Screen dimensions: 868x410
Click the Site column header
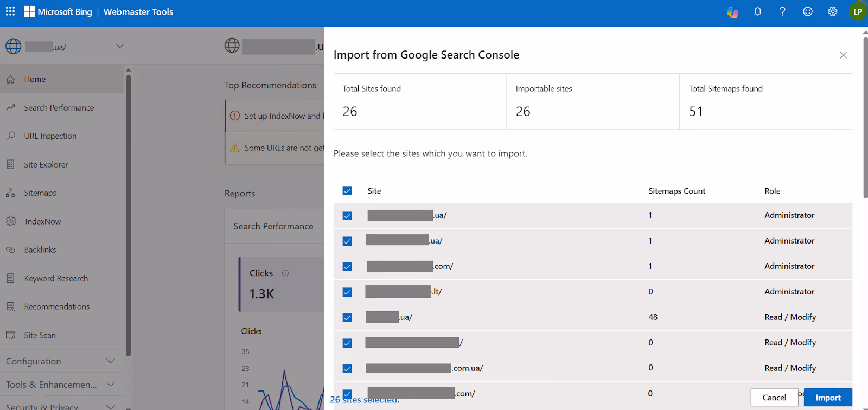pyautogui.click(x=374, y=191)
